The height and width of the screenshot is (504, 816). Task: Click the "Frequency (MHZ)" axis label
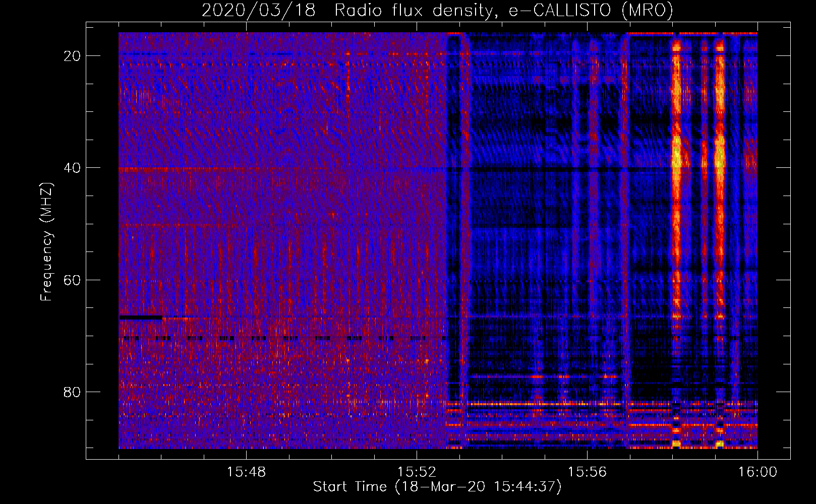tap(46, 241)
